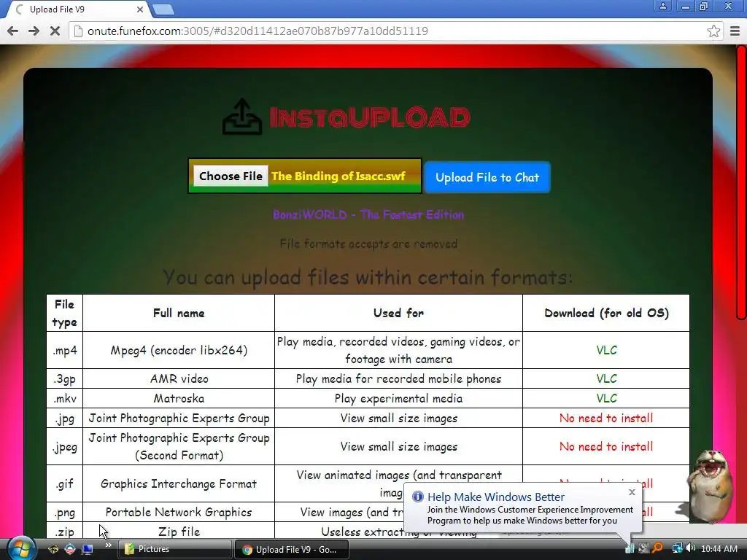Viewport: 747px width, 560px height.
Task: Open the Chrome hamburger menu
Action: tap(735, 31)
